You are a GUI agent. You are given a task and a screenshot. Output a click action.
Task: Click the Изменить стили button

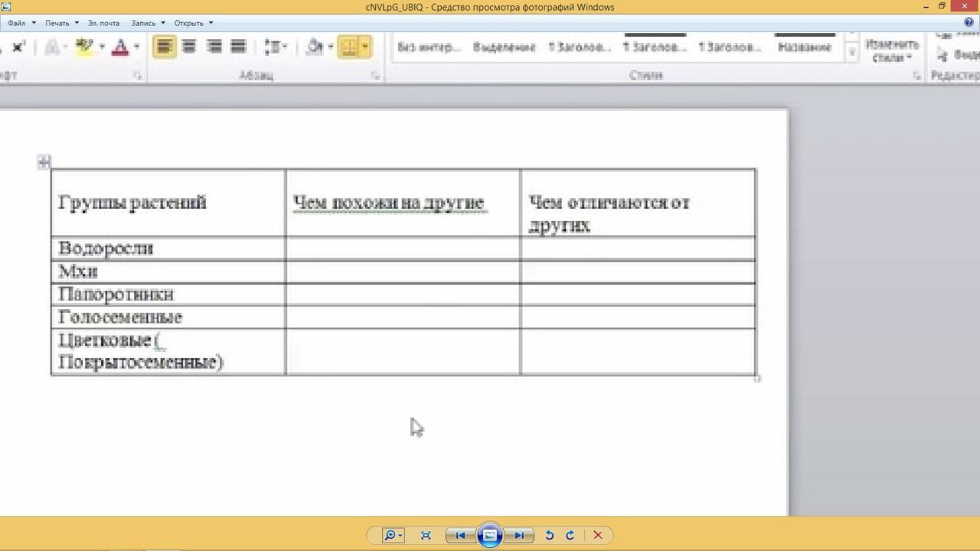click(892, 50)
